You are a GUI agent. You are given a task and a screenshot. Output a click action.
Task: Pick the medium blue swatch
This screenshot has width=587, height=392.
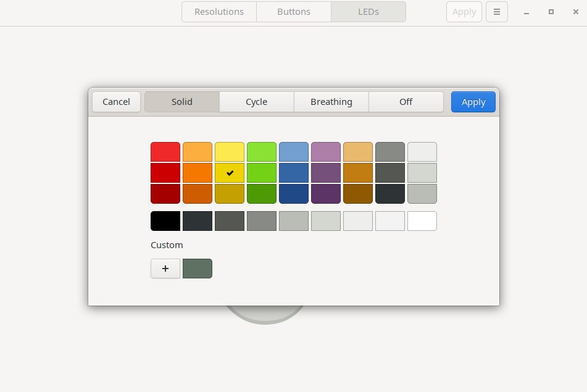[x=294, y=173]
